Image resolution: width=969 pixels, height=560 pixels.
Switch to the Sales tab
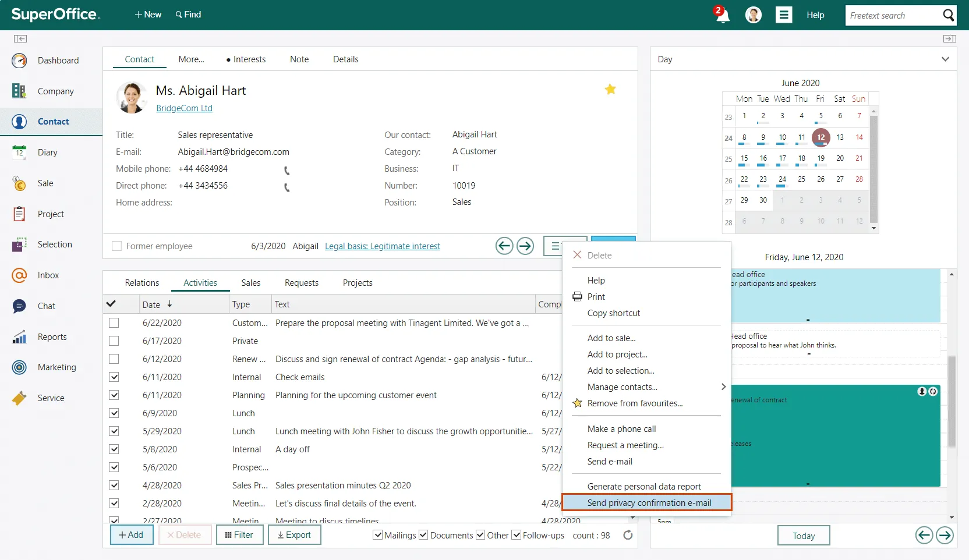coord(250,283)
